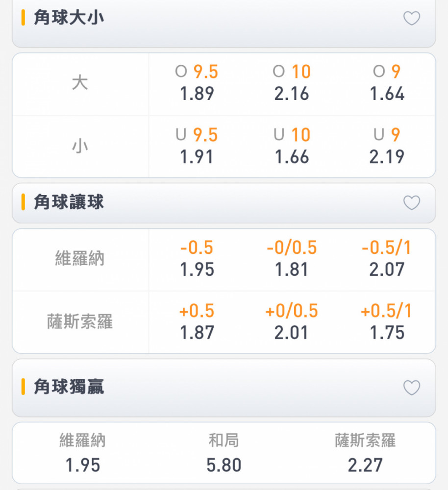Select Over 9.5 corners at 1.89
The image size is (448, 490).
[197, 83]
